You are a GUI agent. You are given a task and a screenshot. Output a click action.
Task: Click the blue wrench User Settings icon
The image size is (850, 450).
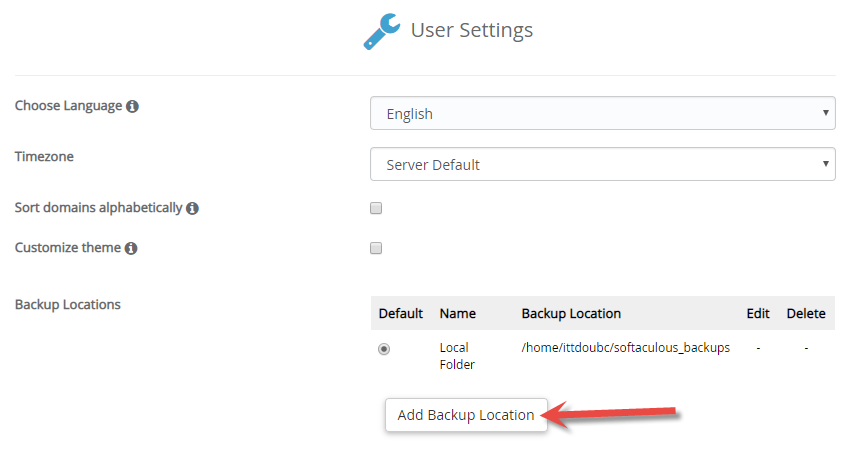[382, 31]
